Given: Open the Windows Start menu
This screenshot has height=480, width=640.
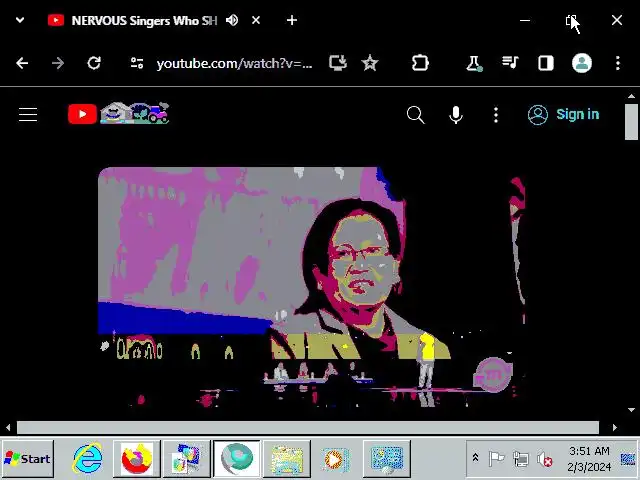Looking at the screenshot, I should (28, 459).
